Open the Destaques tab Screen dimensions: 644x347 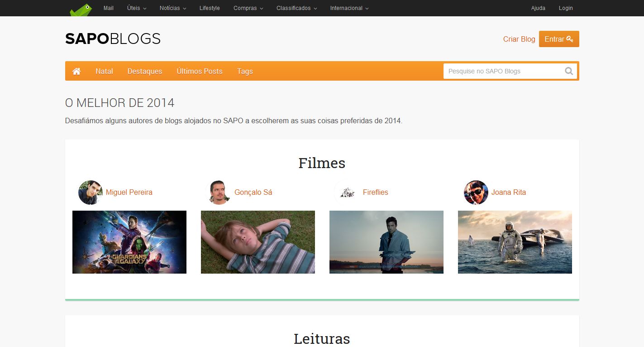coord(145,71)
